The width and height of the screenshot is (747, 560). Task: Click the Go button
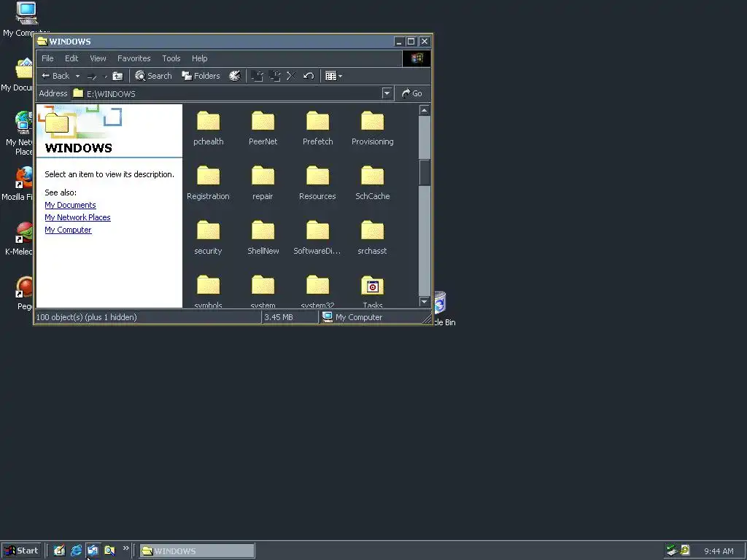coord(412,93)
